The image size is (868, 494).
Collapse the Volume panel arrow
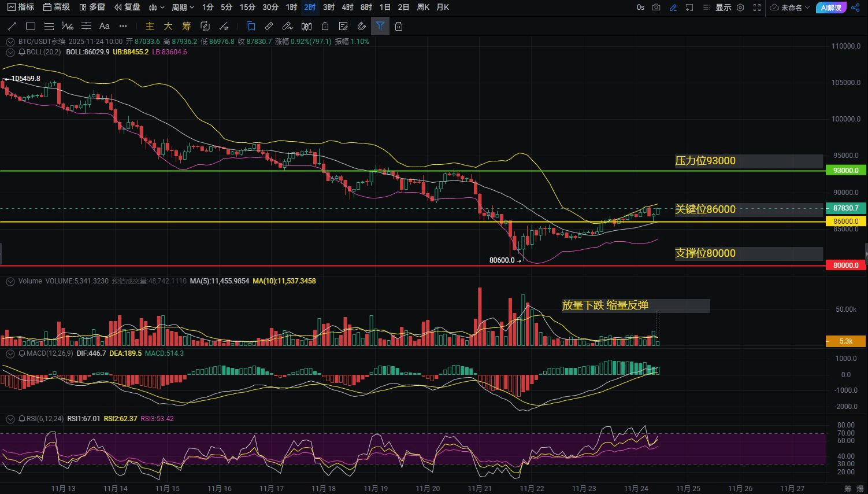point(10,281)
